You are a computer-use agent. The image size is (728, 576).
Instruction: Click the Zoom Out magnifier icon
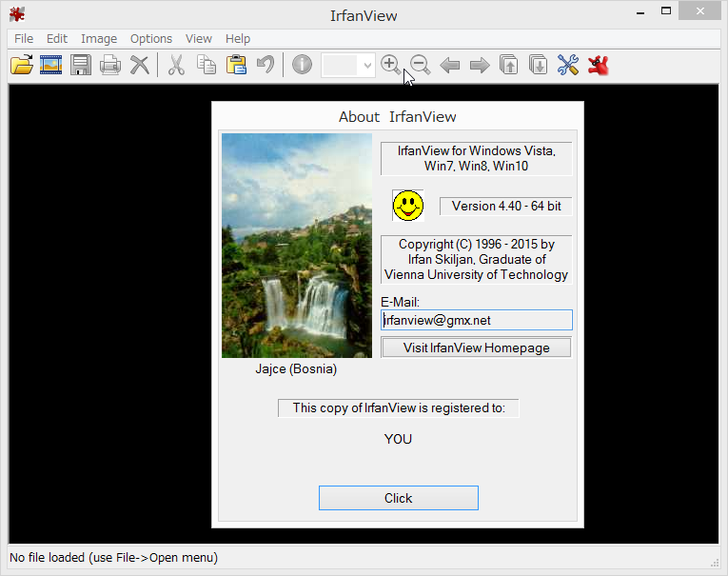click(x=421, y=65)
